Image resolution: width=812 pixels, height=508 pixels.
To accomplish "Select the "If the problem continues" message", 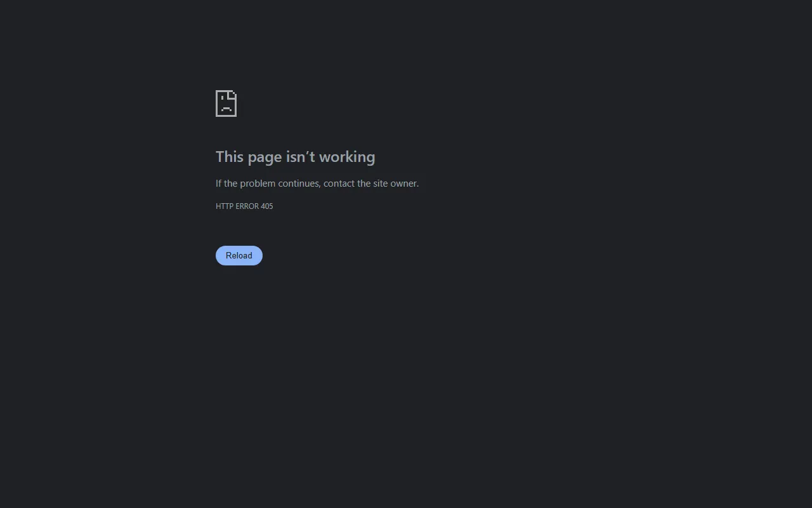I will [x=317, y=184].
